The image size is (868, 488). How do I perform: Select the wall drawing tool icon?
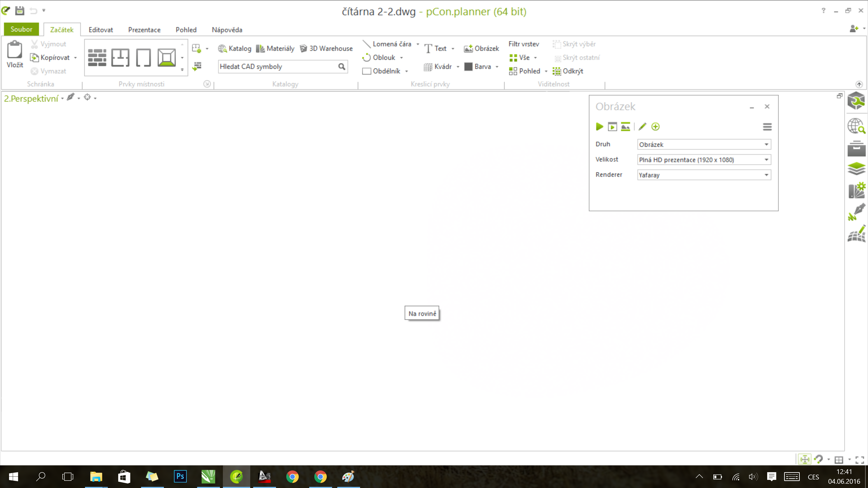pyautogui.click(x=97, y=58)
